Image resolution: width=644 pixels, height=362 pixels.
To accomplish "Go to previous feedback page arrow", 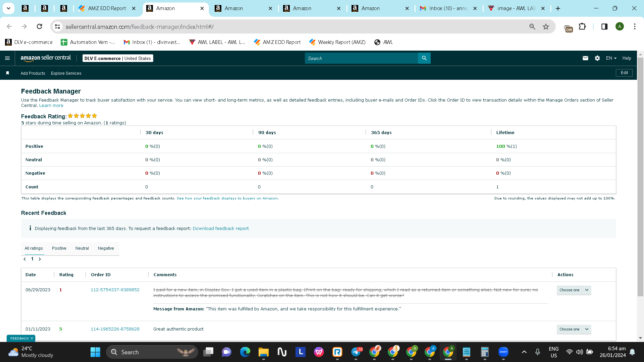I will click(25, 259).
